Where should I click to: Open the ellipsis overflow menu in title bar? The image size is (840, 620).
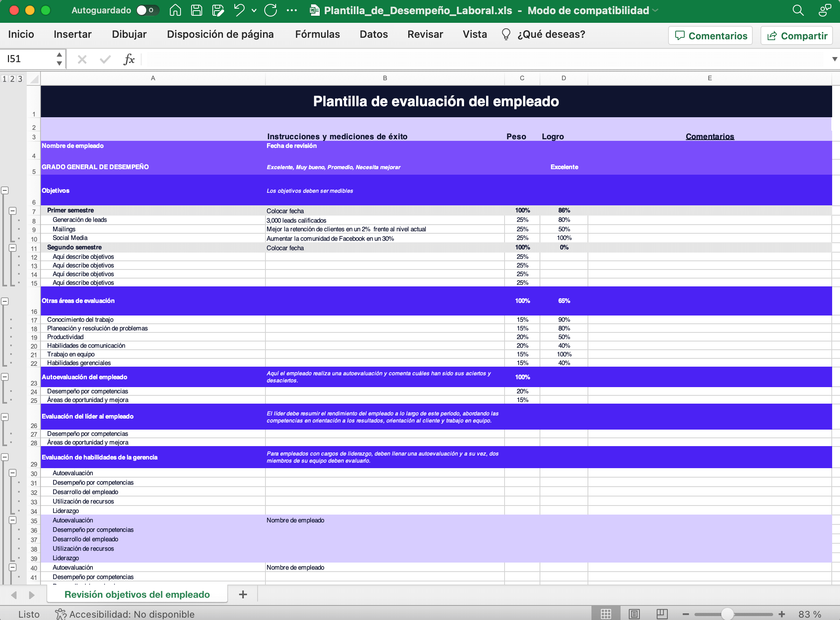point(292,11)
